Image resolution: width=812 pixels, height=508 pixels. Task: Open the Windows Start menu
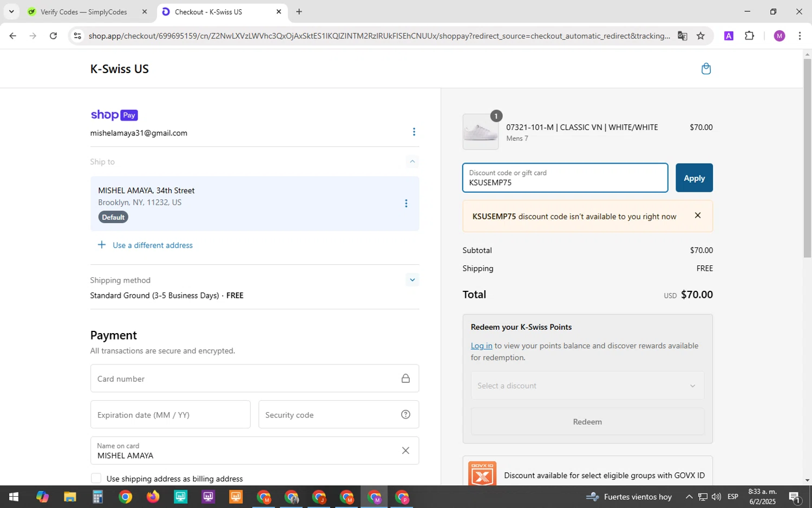[x=14, y=497]
